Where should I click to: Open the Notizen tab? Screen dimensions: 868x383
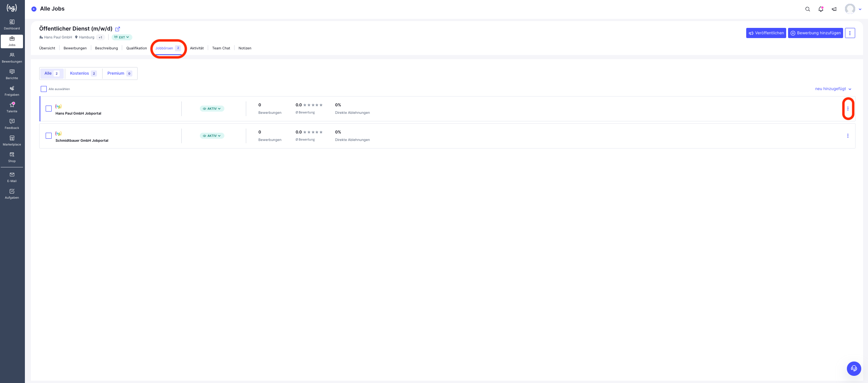245,48
